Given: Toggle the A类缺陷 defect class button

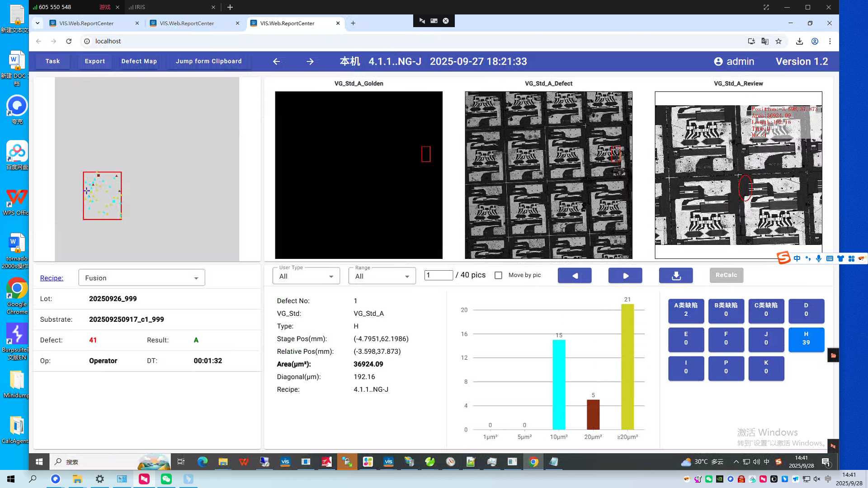Looking at the screenshot, I should click(x=686, y=310).
